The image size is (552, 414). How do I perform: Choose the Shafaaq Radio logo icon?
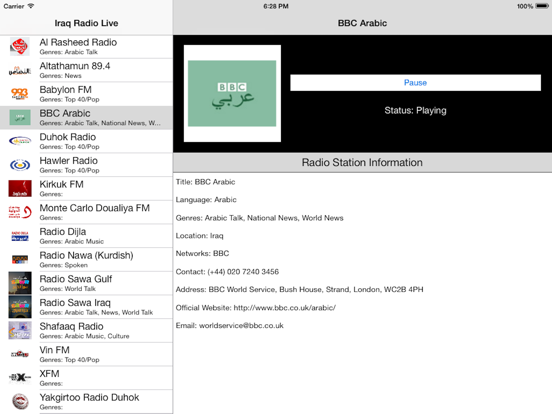pyautogui.click(x=20, y=330)
